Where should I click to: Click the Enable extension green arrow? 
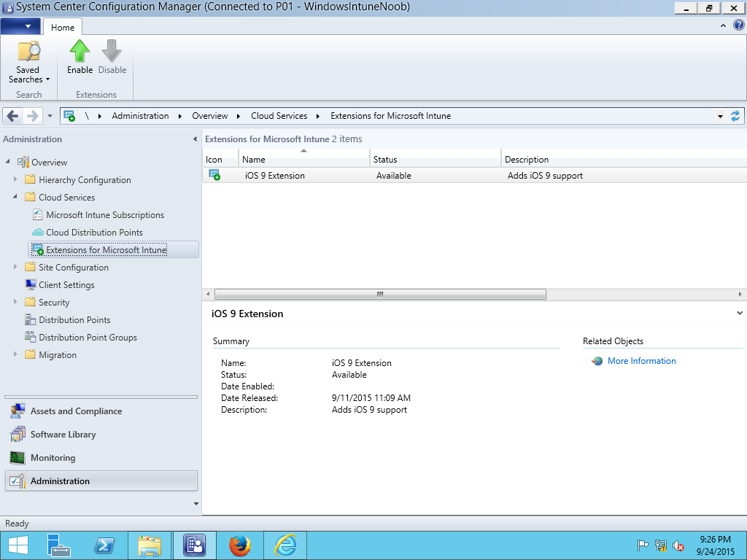pos(80,51)
